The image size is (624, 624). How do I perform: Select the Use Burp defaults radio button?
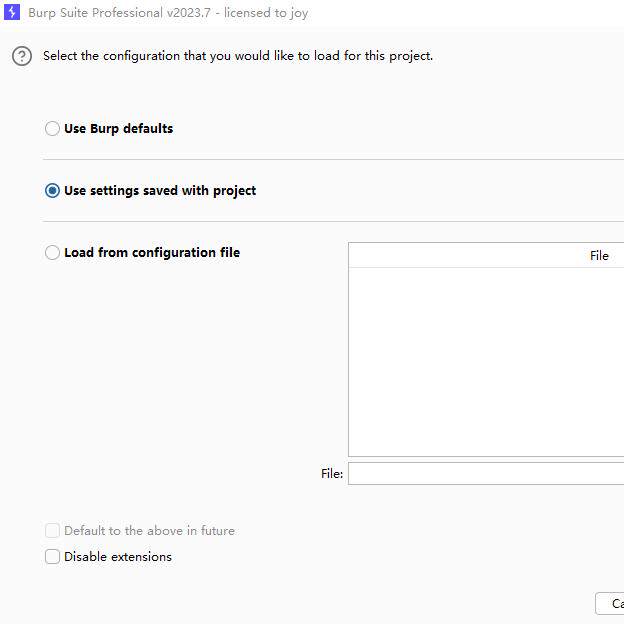pos(52,129)
